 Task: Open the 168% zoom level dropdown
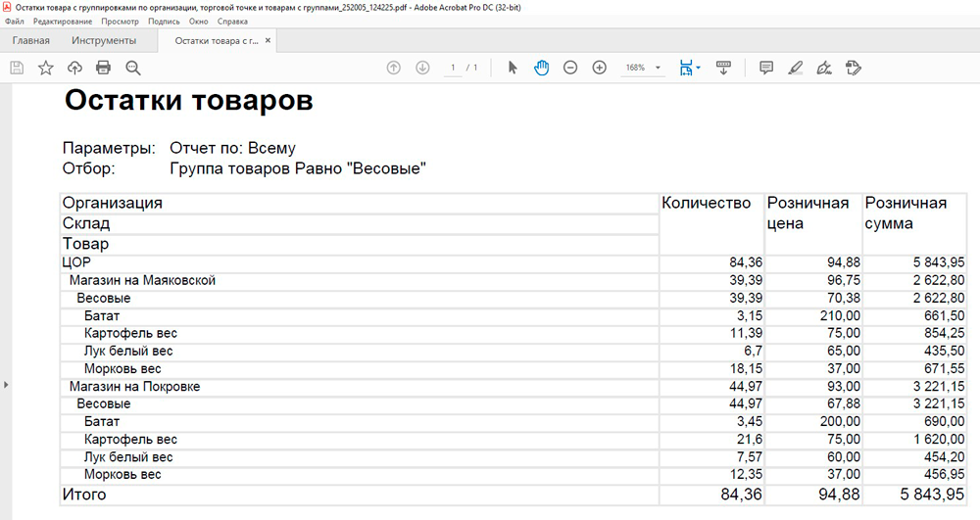click(x=644, y=68)
